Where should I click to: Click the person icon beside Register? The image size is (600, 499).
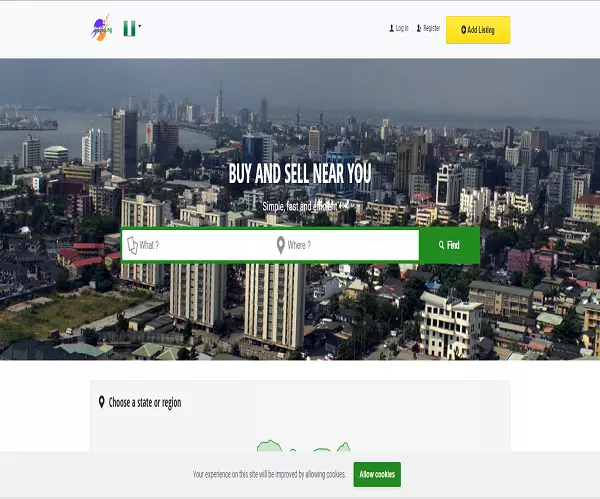tap(419, 28)
